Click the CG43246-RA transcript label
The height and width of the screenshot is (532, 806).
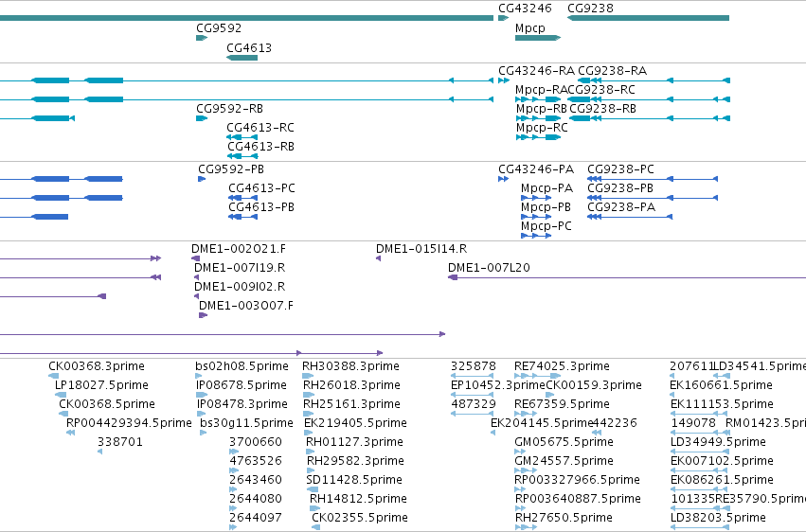[x=536, y=71]
